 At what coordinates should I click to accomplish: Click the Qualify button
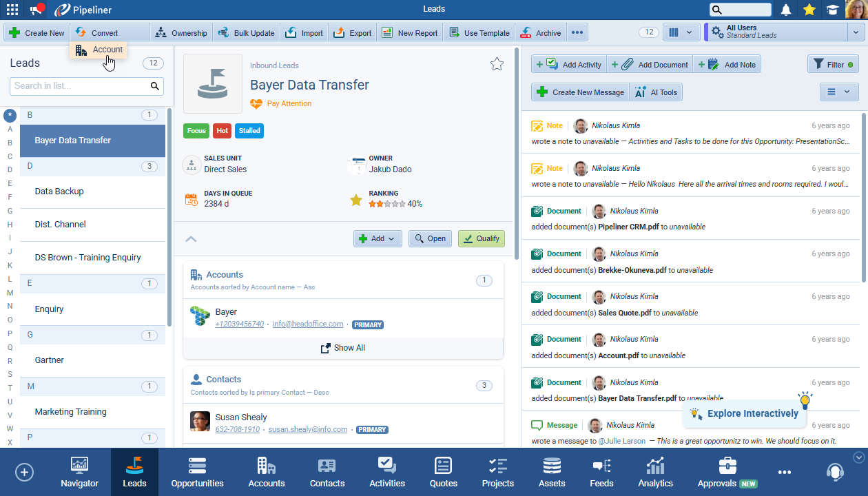(481, 238)
